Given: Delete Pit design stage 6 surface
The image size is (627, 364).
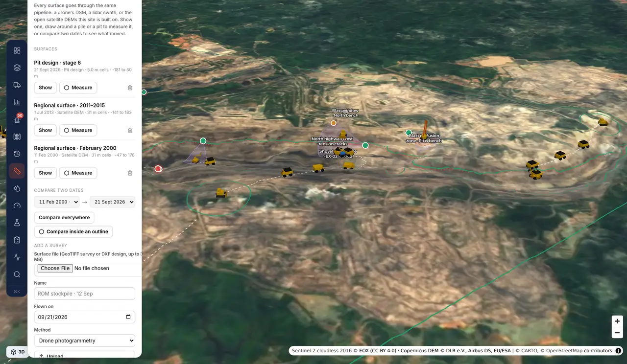Looking at the screenshot, I should click(130, 88).
